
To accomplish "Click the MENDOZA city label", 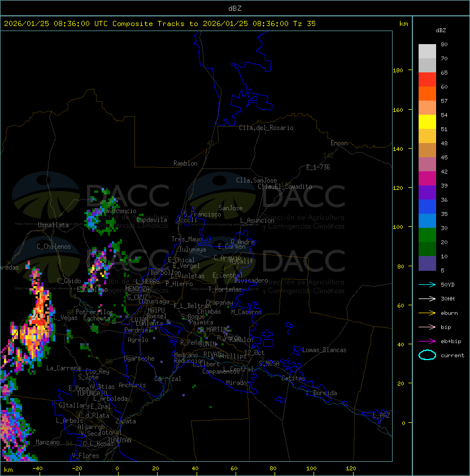I will [137, 289].
